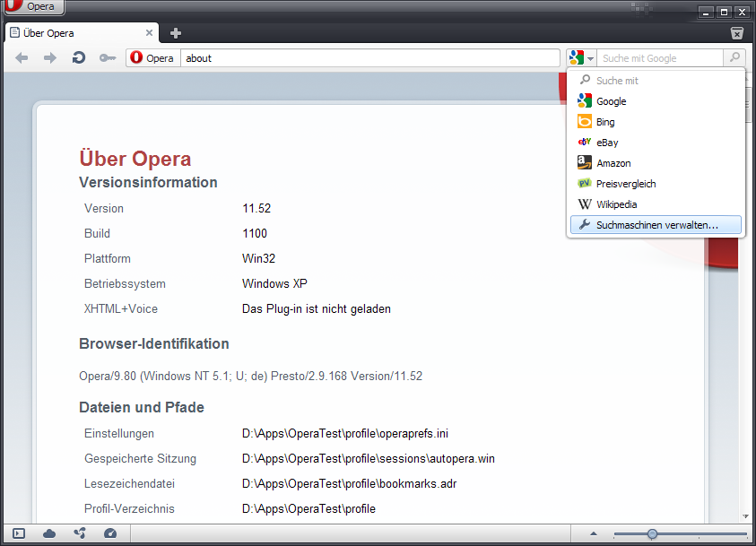Image resolution: width=756 pixels, height=546 pixels.
Task: Click the bookmarks.adr file path
Action: (x=349, y=483)
